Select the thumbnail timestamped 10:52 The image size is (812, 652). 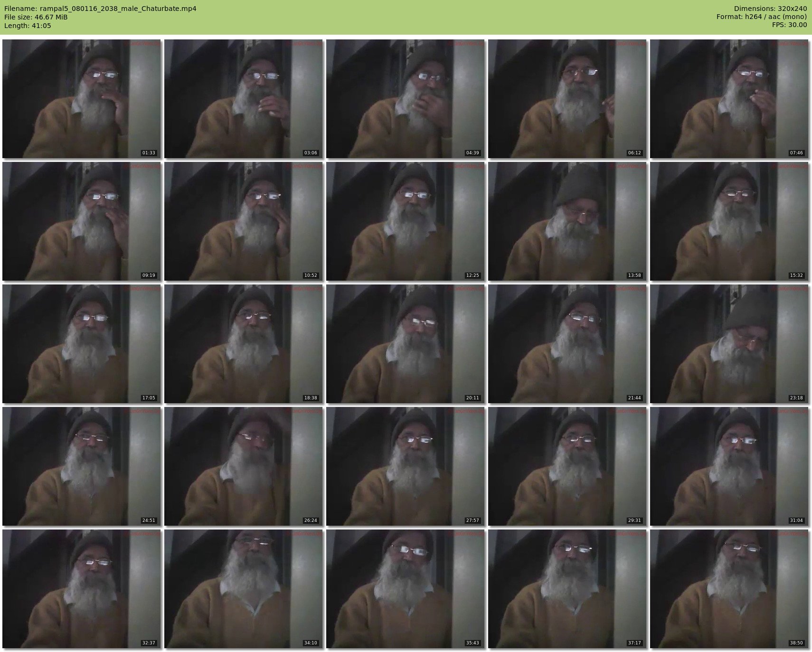[243, 221]
